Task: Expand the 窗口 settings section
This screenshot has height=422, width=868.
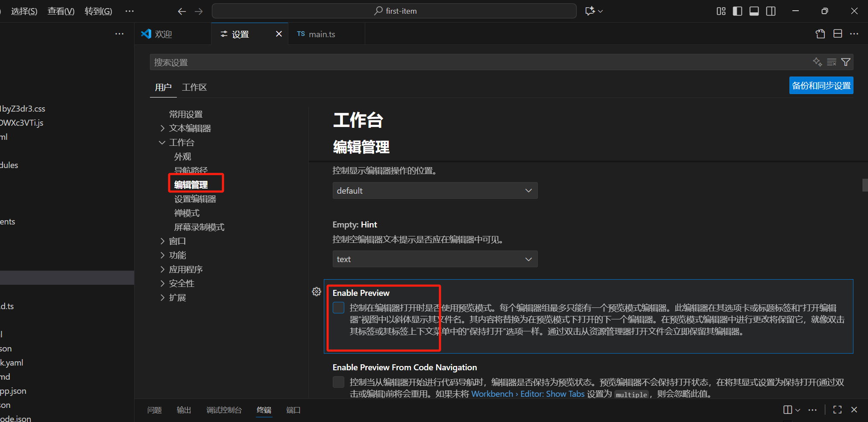Action: coord(178,241)
